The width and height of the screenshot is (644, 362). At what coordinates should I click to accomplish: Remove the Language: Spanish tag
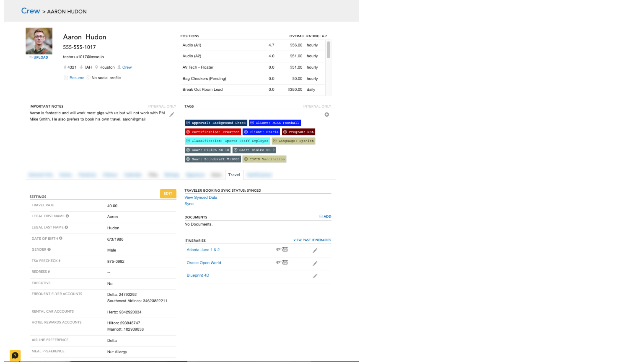coord(275,141)
